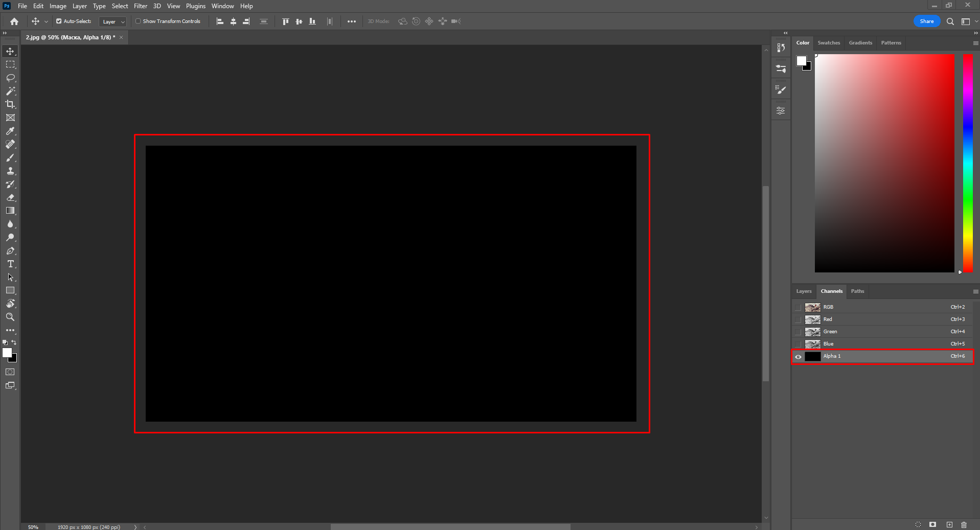Activate the Eraser tool
The height and width of the screenshot is (530, 980).
tap(10, 198)
